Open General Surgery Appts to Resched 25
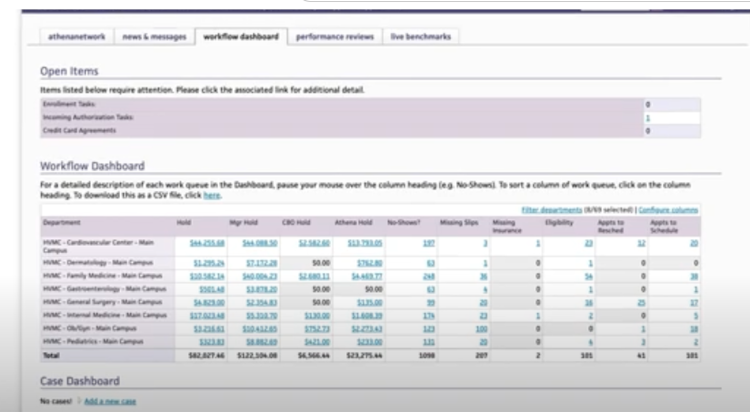 coord(641,302)
